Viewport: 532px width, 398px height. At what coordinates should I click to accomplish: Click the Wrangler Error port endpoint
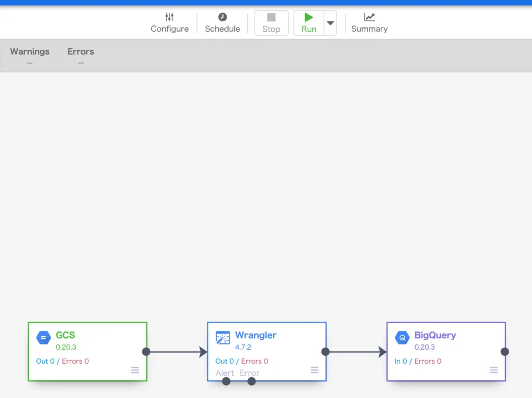[x=251, y=381]
